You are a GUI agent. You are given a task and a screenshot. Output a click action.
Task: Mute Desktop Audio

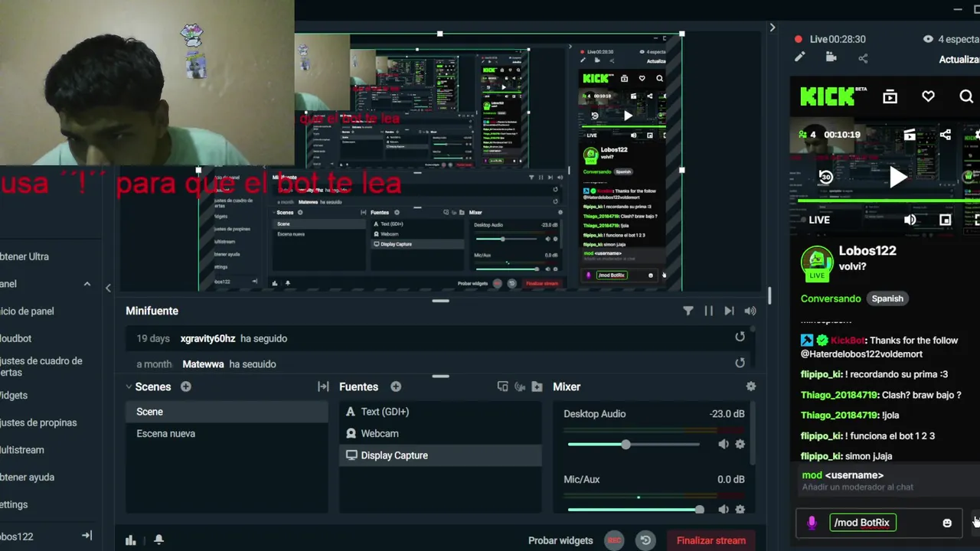coord(724,444)
